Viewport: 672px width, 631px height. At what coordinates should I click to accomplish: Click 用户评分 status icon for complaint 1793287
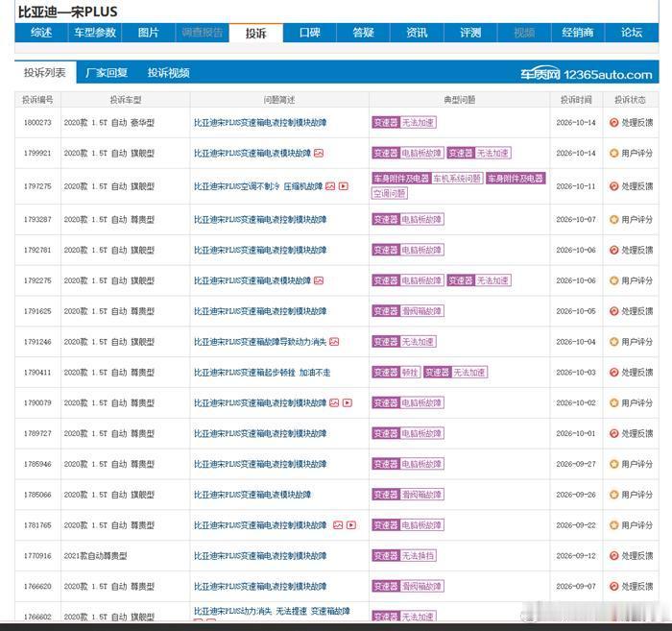tap(613, 220)
